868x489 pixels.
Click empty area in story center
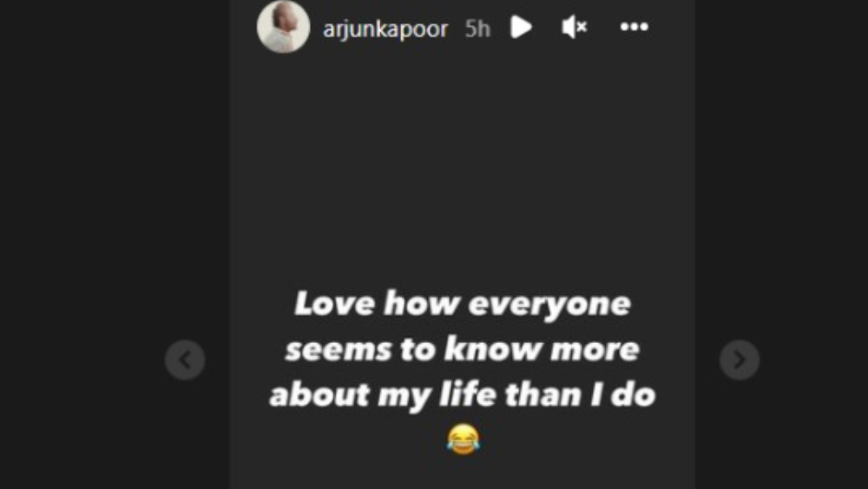pyautogui.click(x=463, y=166)
